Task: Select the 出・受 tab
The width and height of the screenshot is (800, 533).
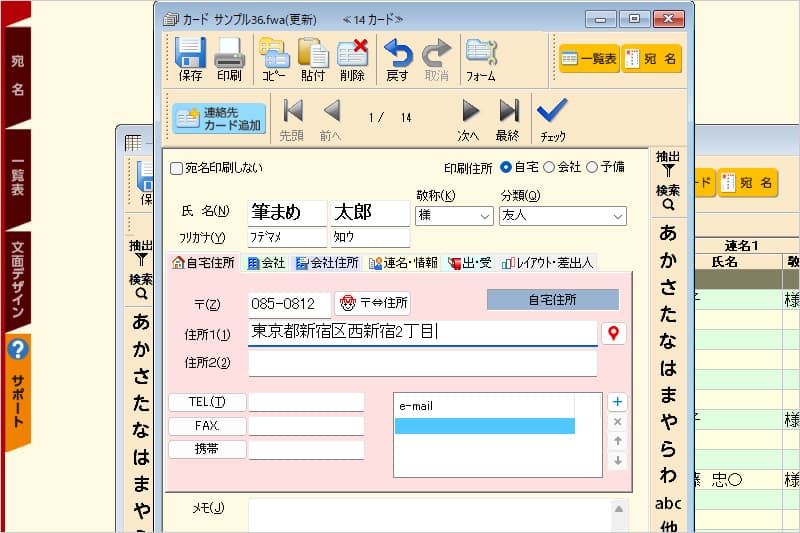Action: click(469, 263)
